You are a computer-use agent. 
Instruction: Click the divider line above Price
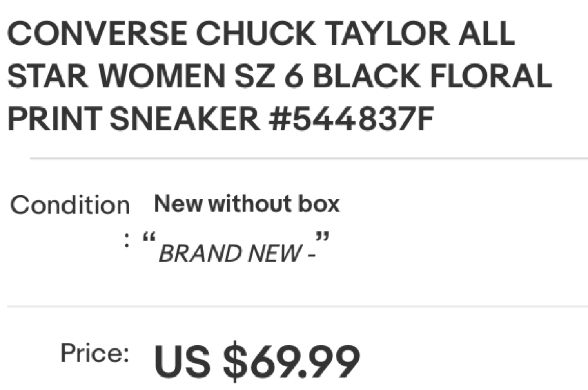pyautogui.click(x=298, y=306)
